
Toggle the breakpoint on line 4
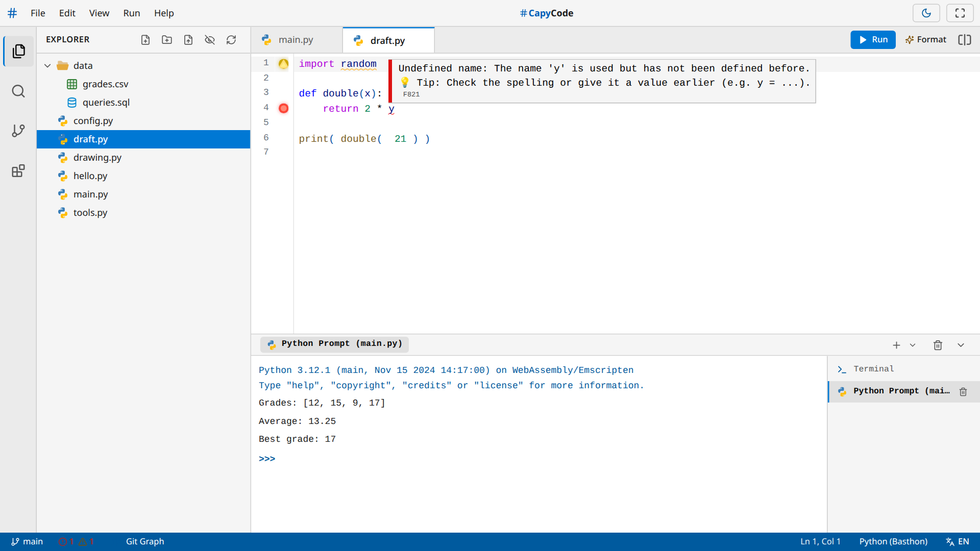[x=283, y=108]
